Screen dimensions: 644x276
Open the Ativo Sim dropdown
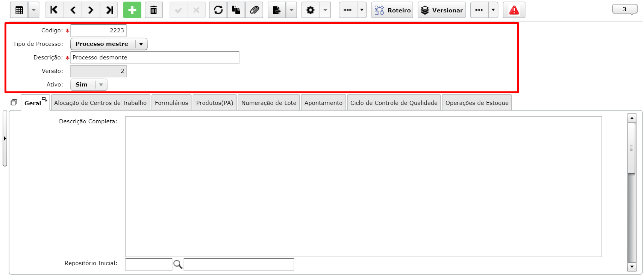click(89, 85)
